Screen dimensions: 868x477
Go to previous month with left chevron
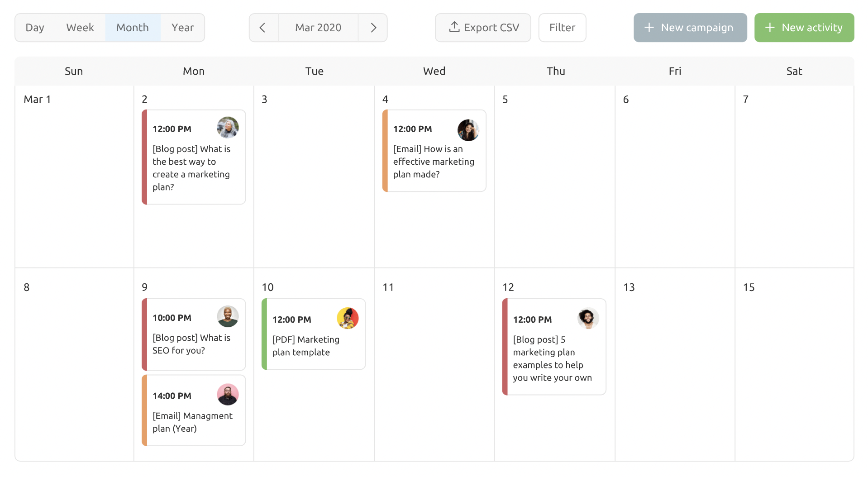pyautogui.click(x=263, y=28)
